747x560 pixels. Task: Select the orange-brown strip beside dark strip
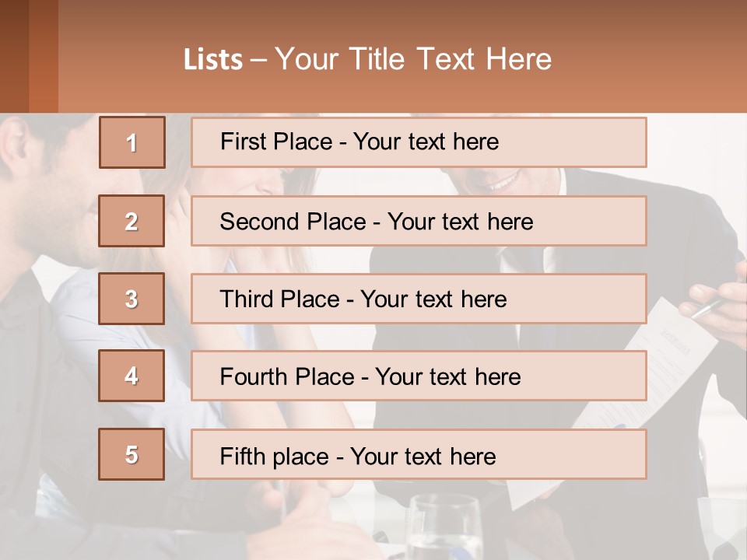pos(44,56)
